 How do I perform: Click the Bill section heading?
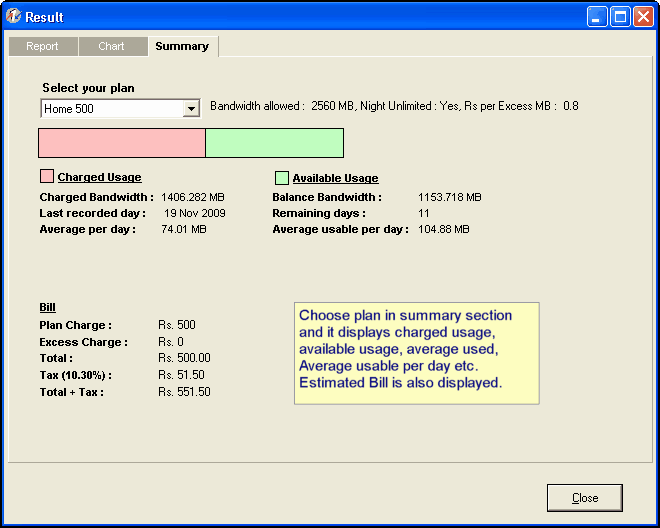click(47, 308)
